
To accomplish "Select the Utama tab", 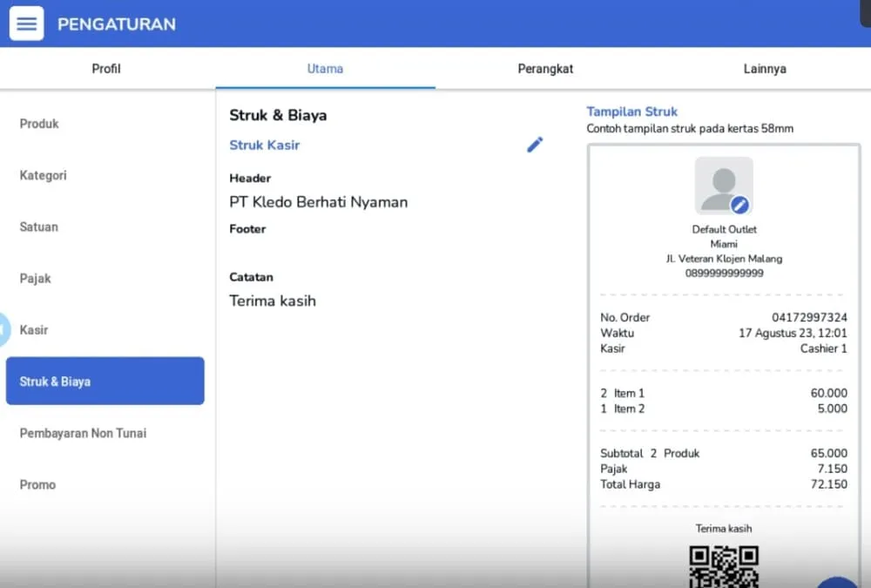I will 325,69.
